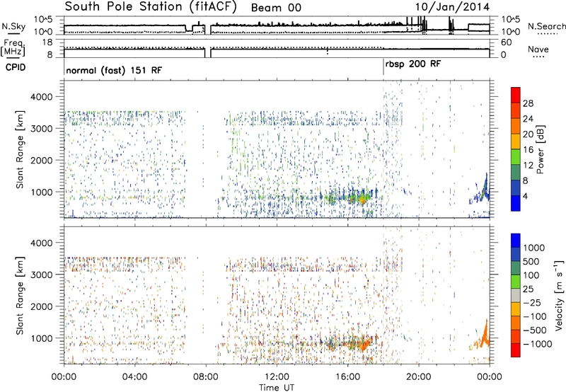Pick the dark blue Velocity segment above 1000
The height and width of the screenshot is (392, 566).
coord(516,241)
